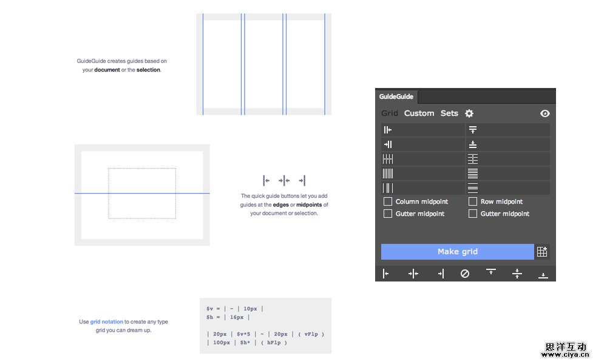Click the clear guides icon
The image size is (607, 364).
pyautogui.click(x=465, y=274)
